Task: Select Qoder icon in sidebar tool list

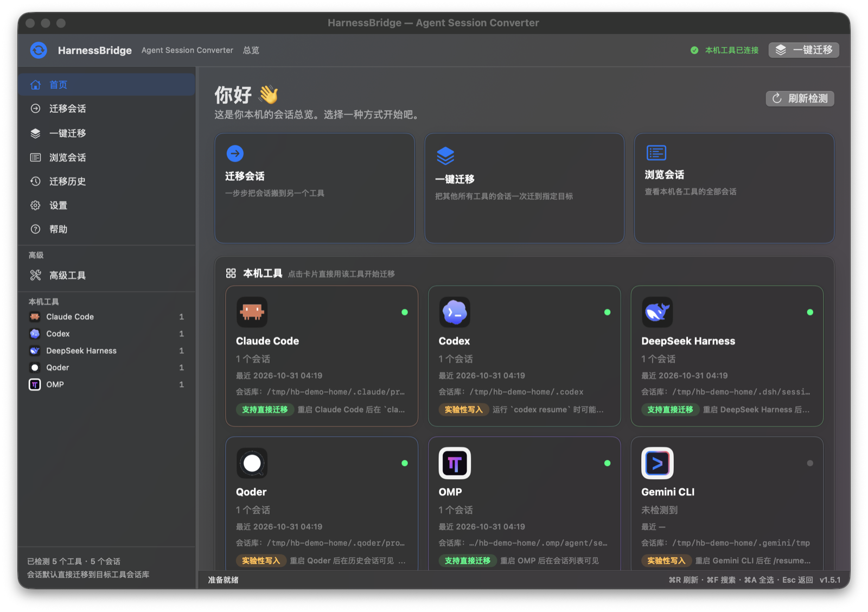Action: tap(35, 367)
